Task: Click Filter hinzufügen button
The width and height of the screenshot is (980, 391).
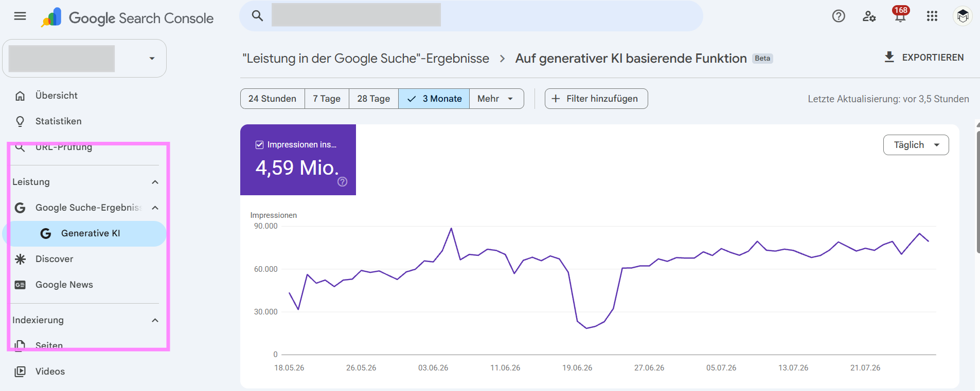Action: 596,99
